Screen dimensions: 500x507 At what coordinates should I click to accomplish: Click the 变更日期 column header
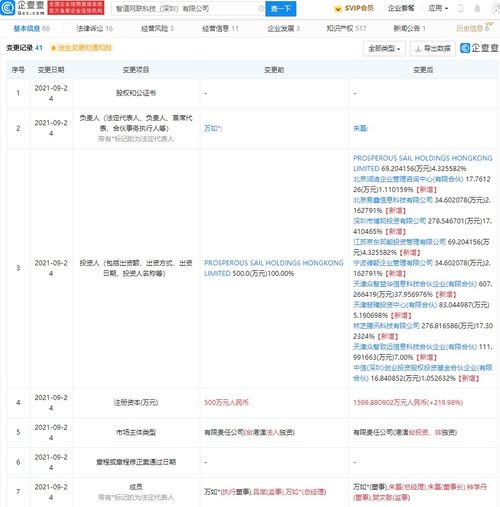pos(51,70)
